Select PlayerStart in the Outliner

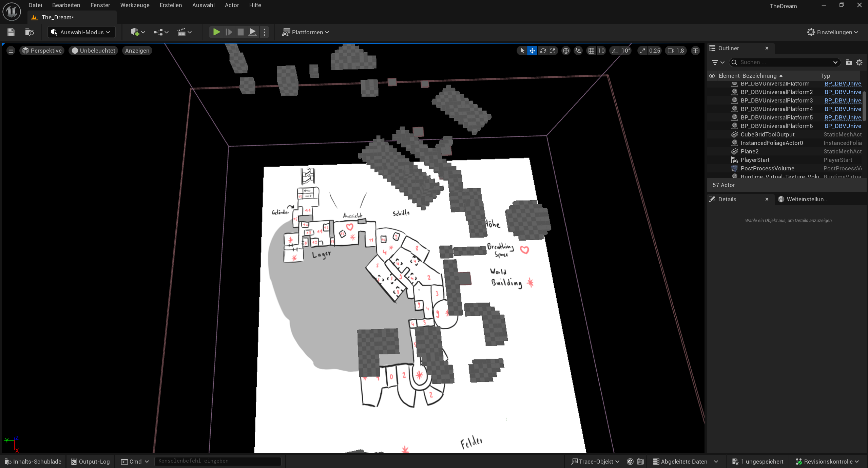pyautogui.click(x=755, y=160)
